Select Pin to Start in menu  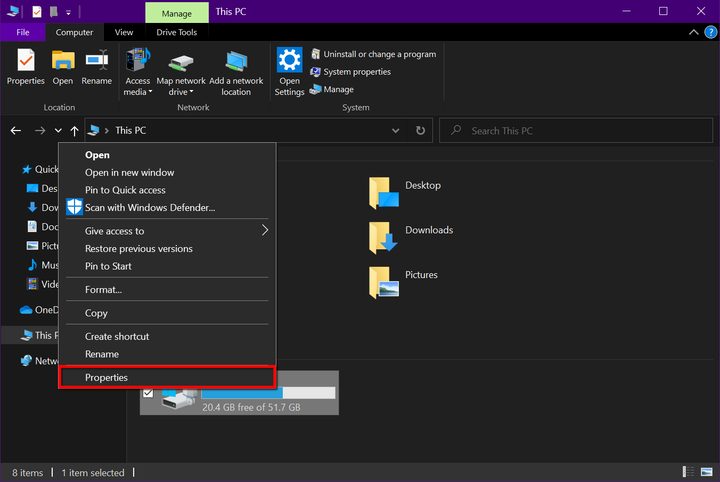(167, 266)
